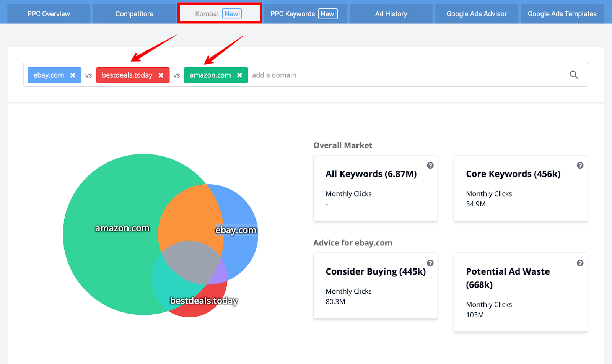Click amazon.com label in Venn diagram

pyautogui.click(x=122, y=228)
